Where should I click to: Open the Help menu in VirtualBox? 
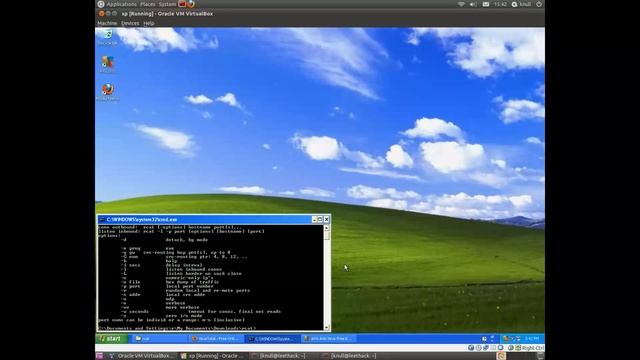(x=149, y=23)
